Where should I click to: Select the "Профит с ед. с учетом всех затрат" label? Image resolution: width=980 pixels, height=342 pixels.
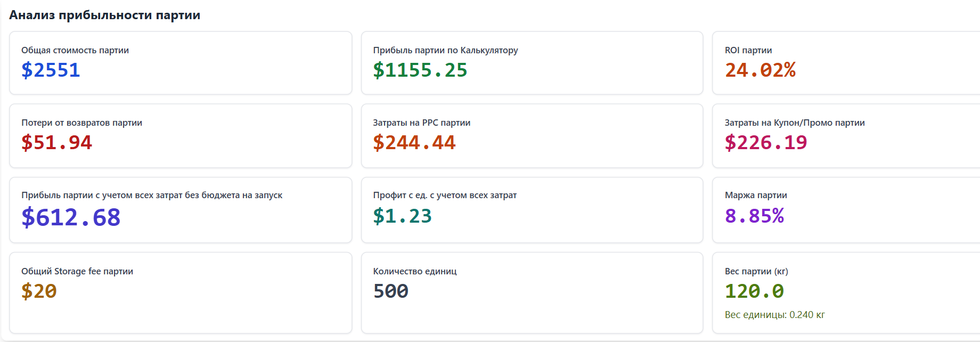[445, 195]
